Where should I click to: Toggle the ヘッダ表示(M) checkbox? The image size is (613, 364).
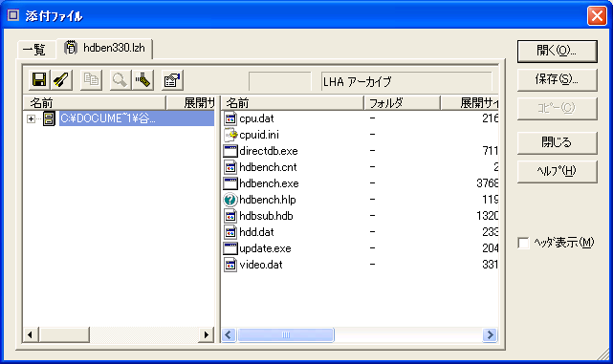pos(523,243)
